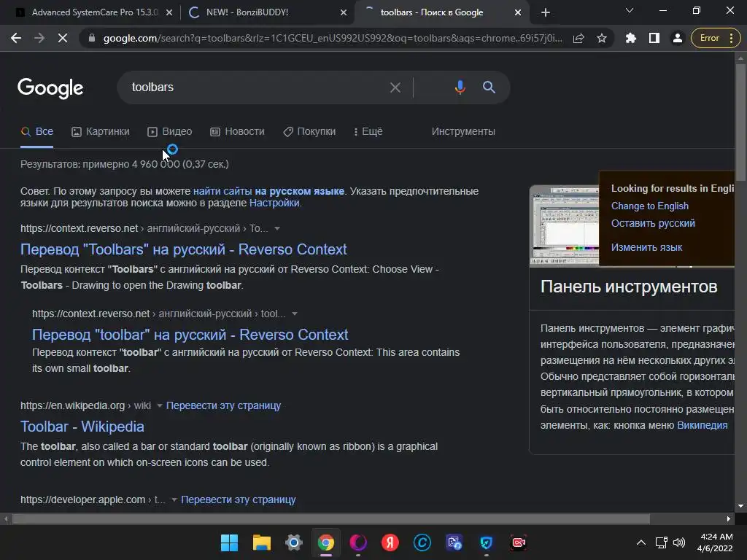747x560 pixels.
Task: Submit search with the magnifier icon
Action: point(489,87)
